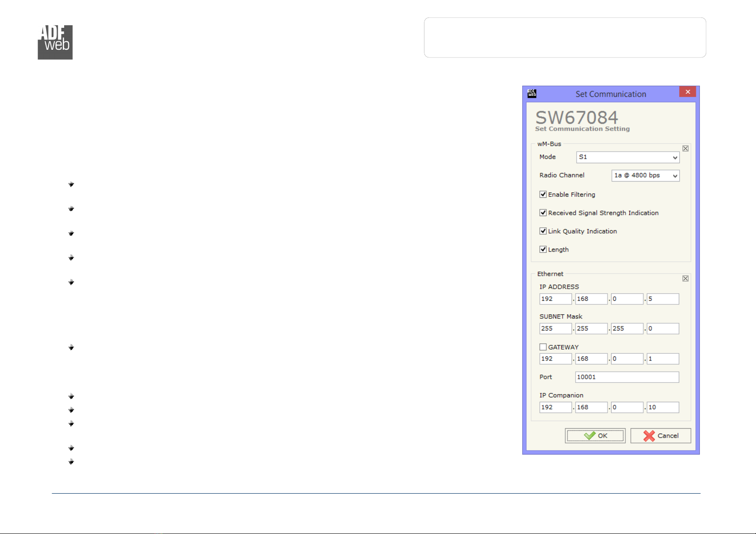This screenshot has height=534, width=756.
Task: Click IP ADDRESS first octet field 192
Action: (555, 299)
